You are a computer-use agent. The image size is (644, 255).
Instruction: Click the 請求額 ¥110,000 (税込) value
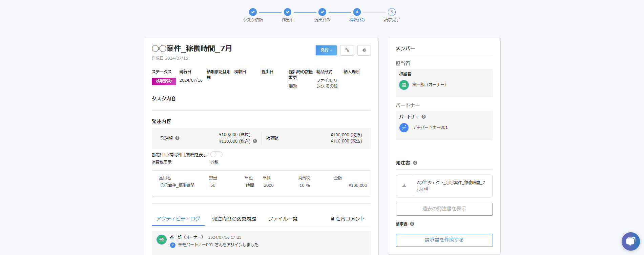pos(346,141)
